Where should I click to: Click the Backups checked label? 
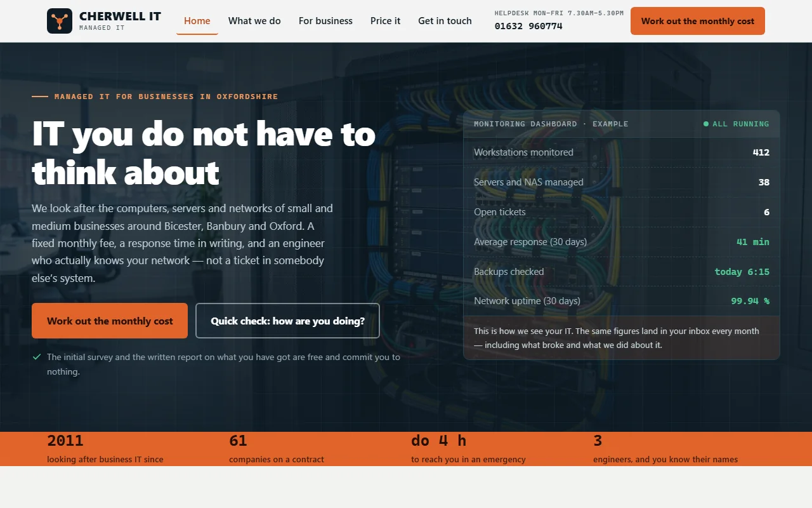(509, 272)
